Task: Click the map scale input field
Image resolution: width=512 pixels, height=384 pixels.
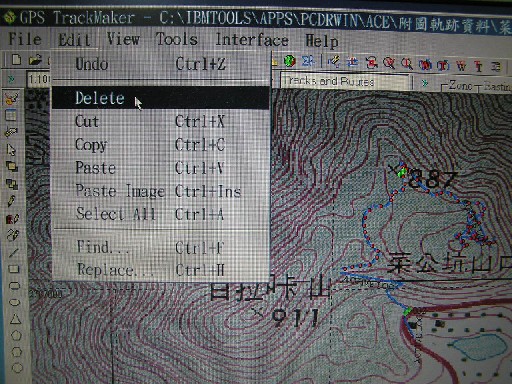Action: pos(39,79)
